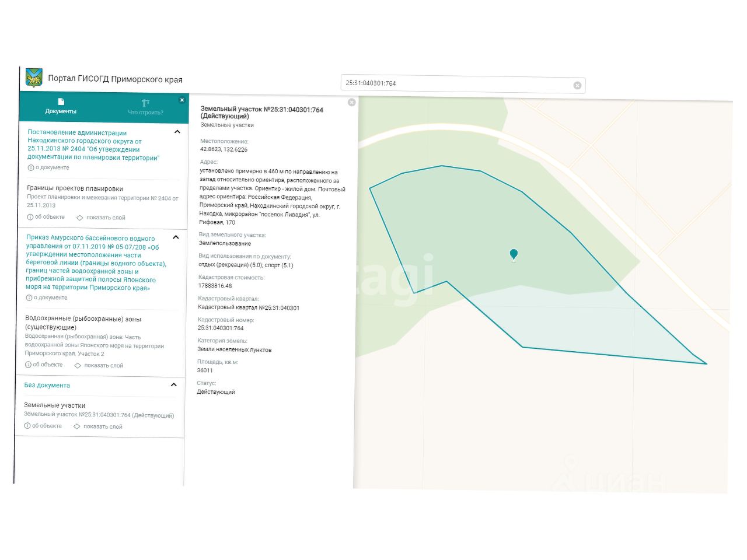Screen dimensions: 747x560
Task: Click the Primorsky Krai coat of arms logo
Action: click(34, 78)
